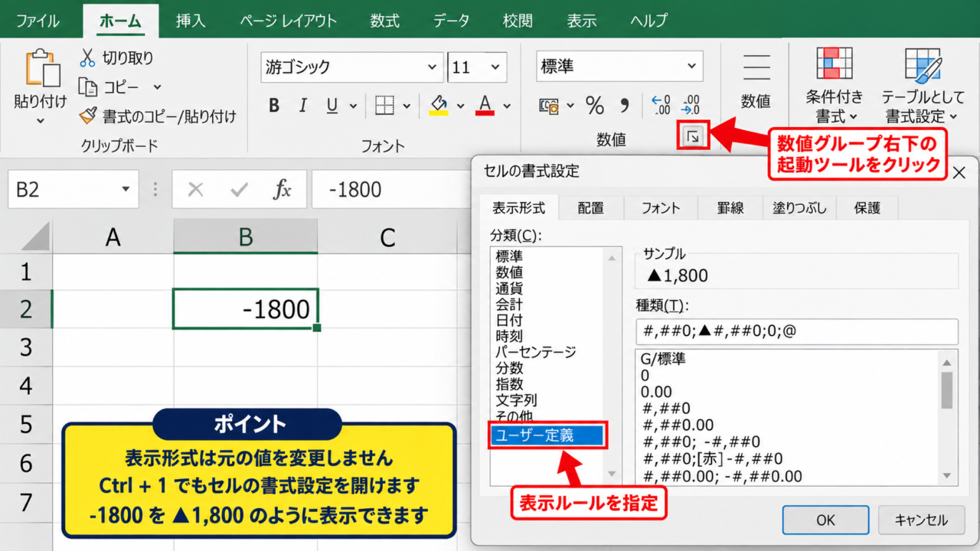Increase decimal places

pyautogui.click(x=661, y=105)
